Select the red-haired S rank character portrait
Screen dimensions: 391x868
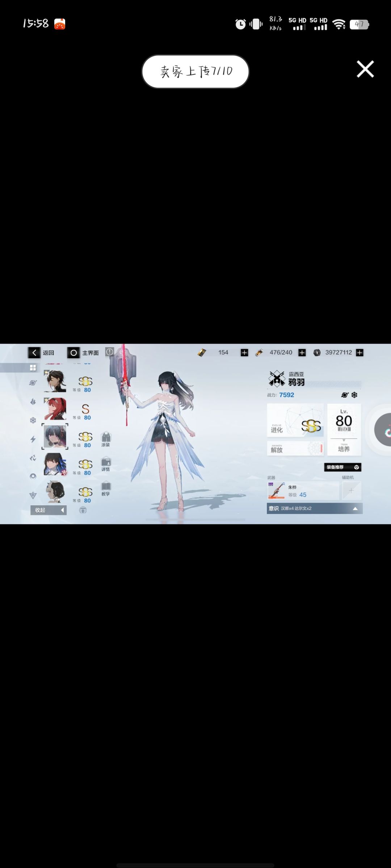[55, 409]
